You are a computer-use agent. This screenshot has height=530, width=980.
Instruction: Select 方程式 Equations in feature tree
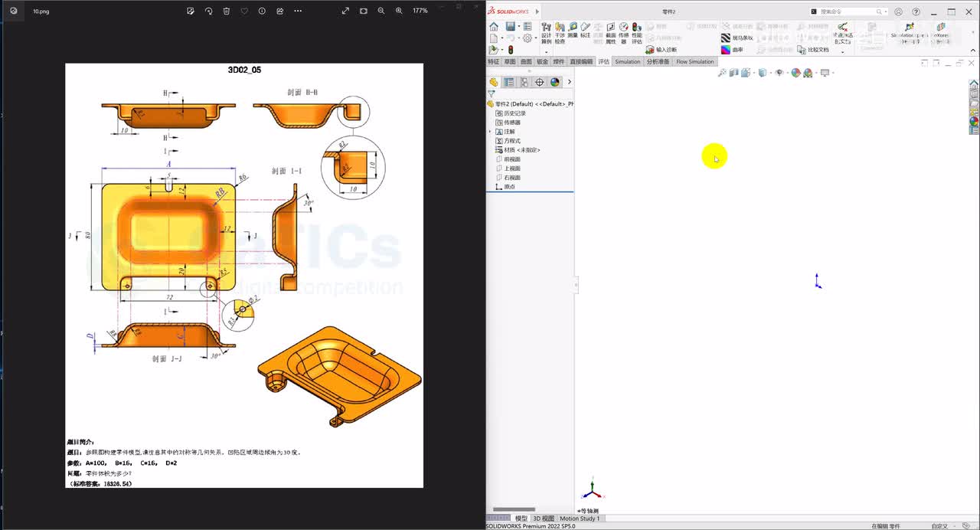coord(508,141)
